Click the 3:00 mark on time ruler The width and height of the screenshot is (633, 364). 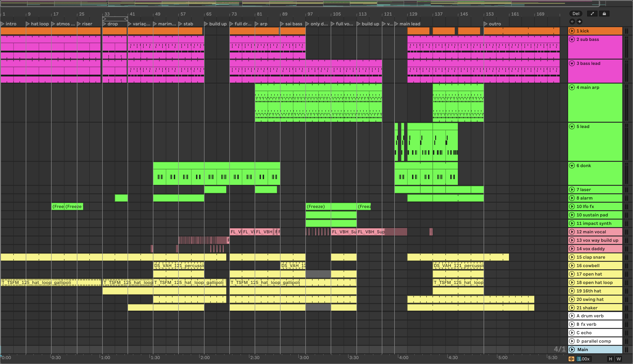click(304, 358)
